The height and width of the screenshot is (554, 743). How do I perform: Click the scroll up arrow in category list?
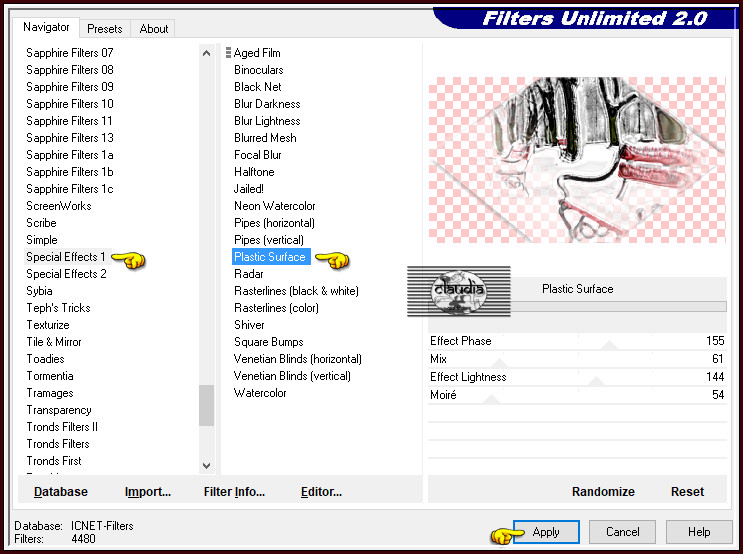[207, 53]
